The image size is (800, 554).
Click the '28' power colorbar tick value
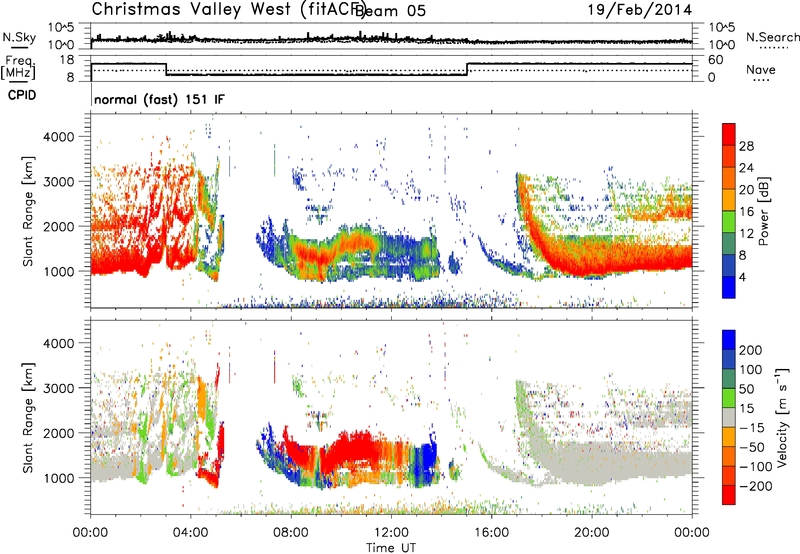(746, 146)
